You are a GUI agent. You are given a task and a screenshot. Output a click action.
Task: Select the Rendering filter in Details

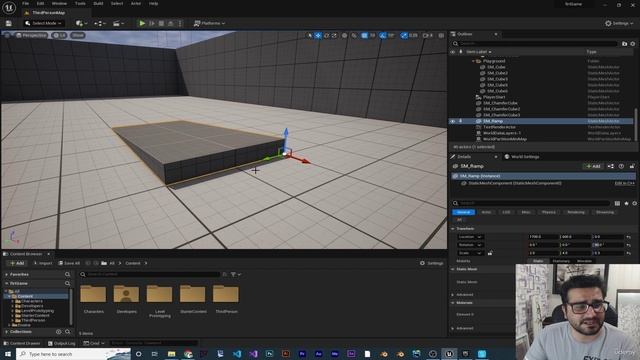(576, 212)
